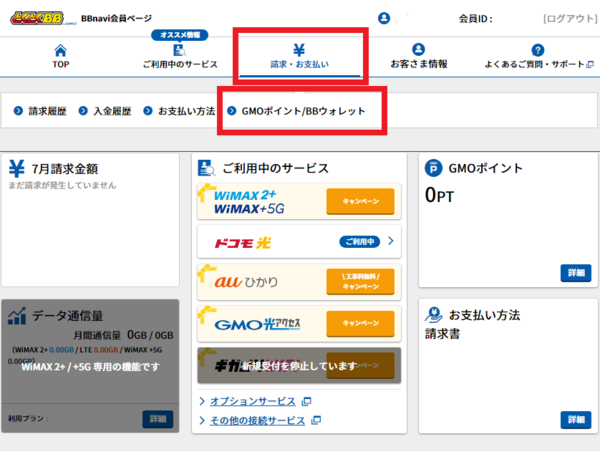Screen dimensions: 600x452
Task: Open よくあるご質問・サポート help icon
Action: click(537, 51)
